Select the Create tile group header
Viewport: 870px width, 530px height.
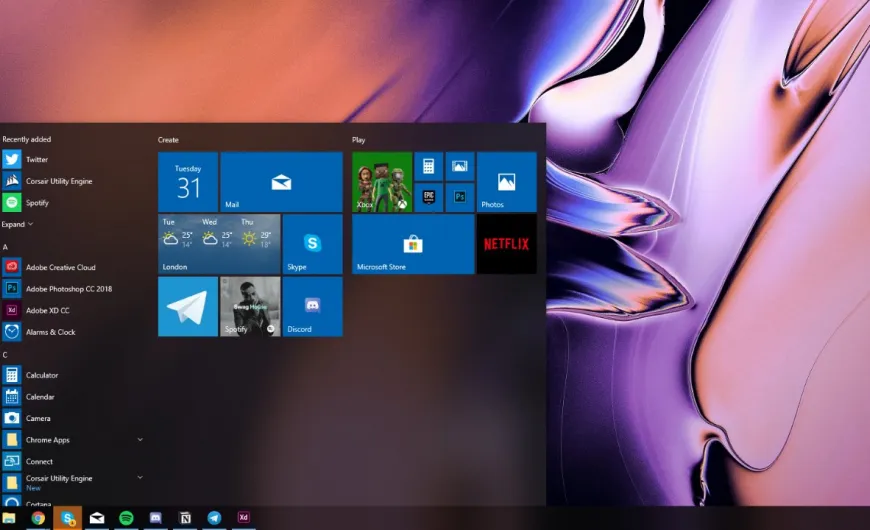168,140
